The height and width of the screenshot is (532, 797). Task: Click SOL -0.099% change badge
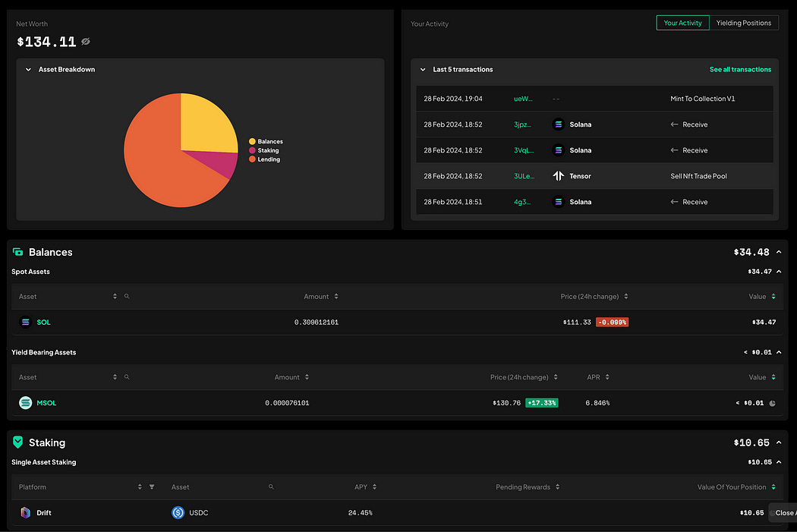click(x=612, y=322)
